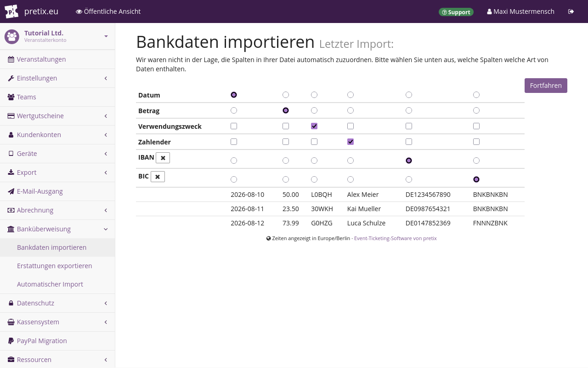Click the wrench icon beside Einstellungen
This screenshot has height=368, width=588.
pyautogui.click(x=11, y=78)
